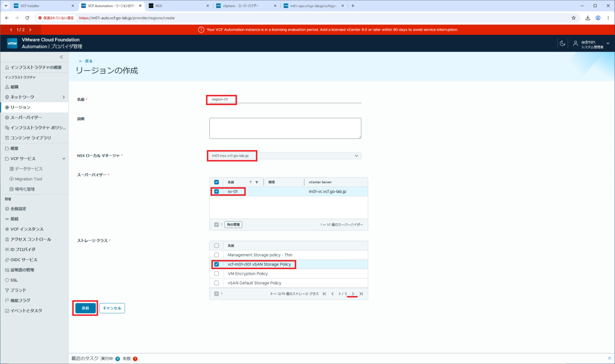Bookmark this page with star icon
The image size is (615, 364).
point(573,17)
